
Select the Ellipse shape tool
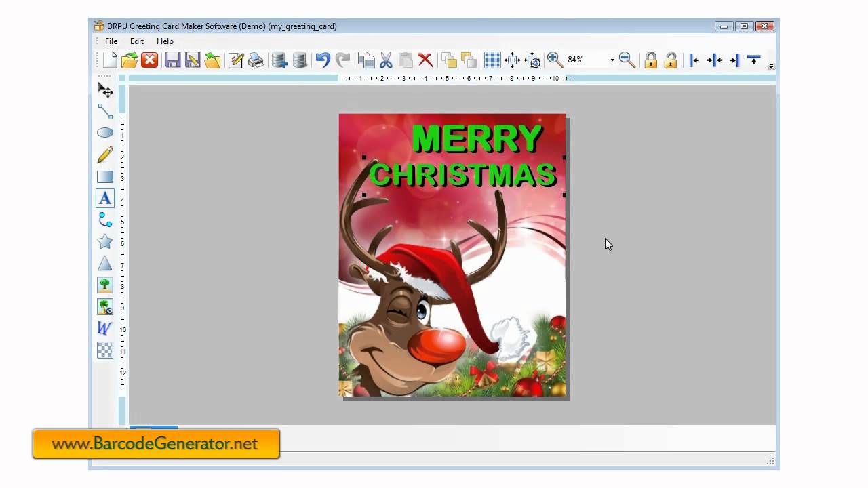(x=105, y=133)
